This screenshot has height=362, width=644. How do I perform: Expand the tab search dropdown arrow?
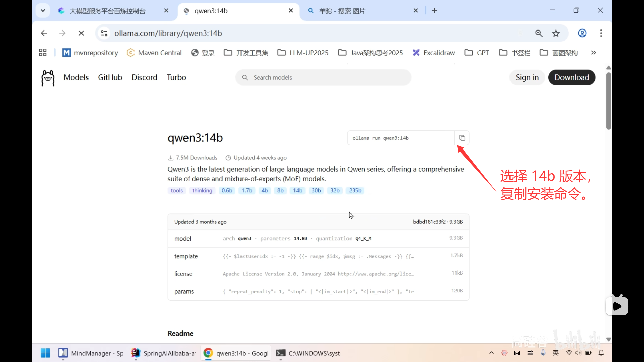(x=43, y=11)
